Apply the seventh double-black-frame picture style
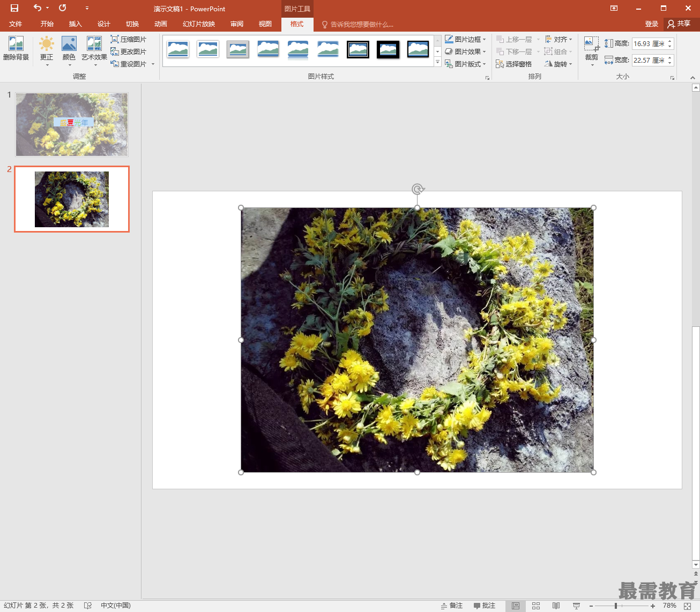The height and width of the screenshot is (612, 700). point(358,49)
